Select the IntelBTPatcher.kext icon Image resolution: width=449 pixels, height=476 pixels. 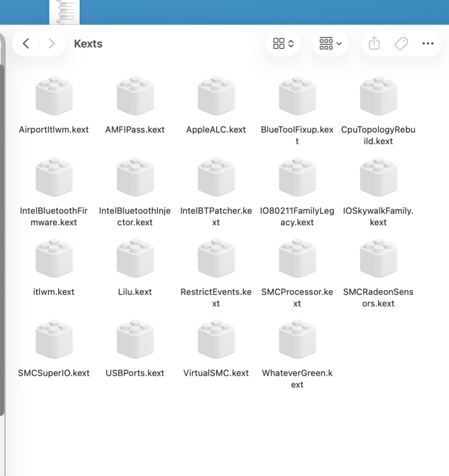216,177
